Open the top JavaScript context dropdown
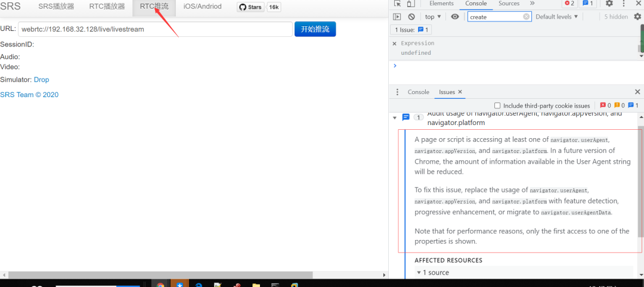644x287 pixels. [433, 17]
